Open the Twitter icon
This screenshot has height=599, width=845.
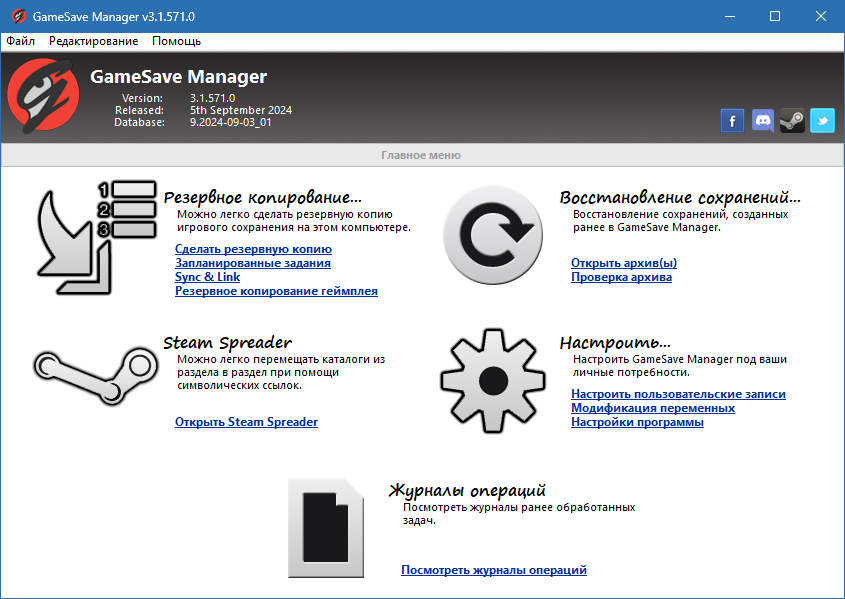[822, 120]
